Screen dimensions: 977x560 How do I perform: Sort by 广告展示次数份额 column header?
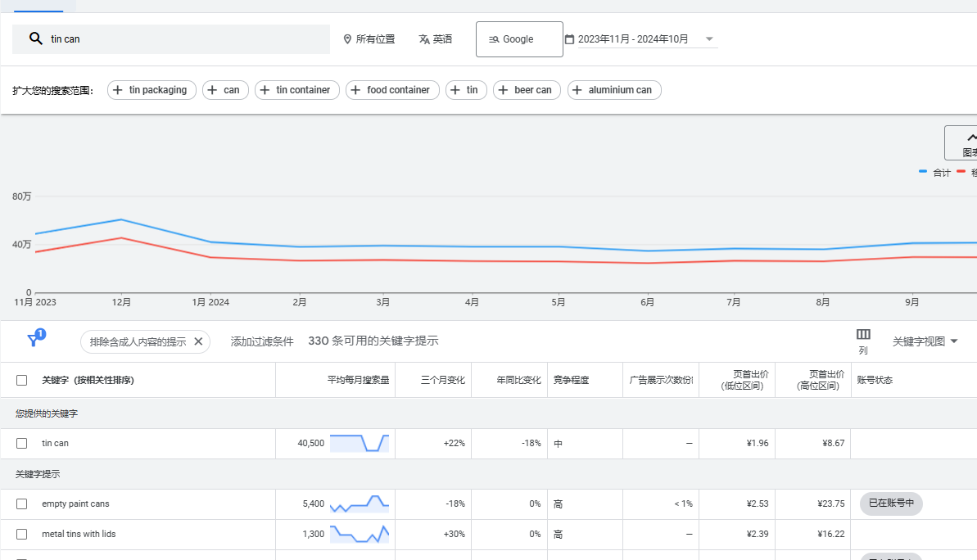[661, 380]
